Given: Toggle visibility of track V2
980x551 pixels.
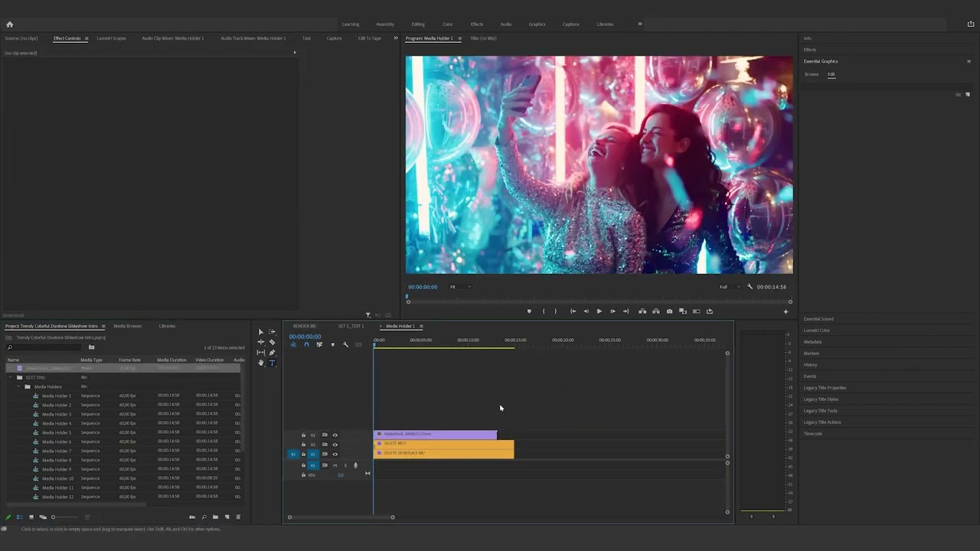Looking at the screenshot, I should [335, 445].
